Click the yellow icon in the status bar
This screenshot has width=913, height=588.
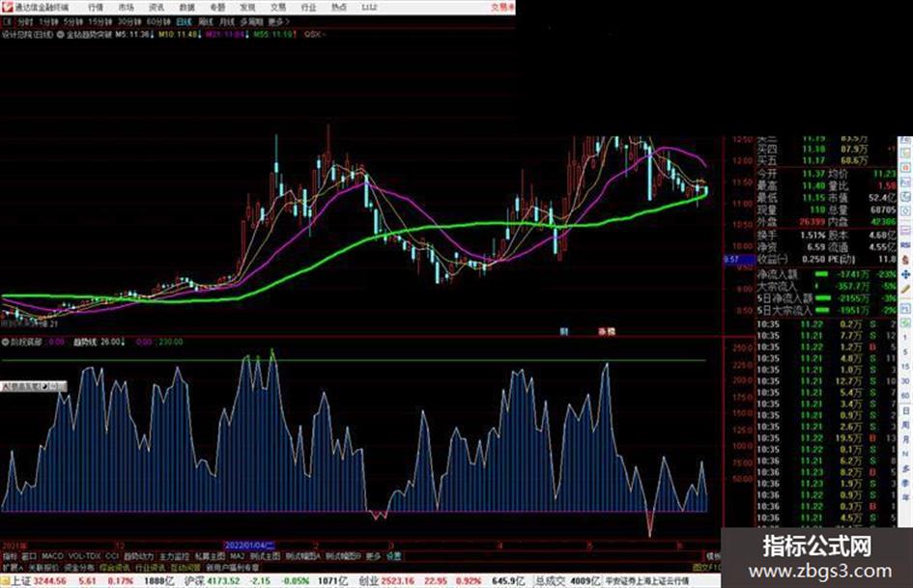(5, 581)
